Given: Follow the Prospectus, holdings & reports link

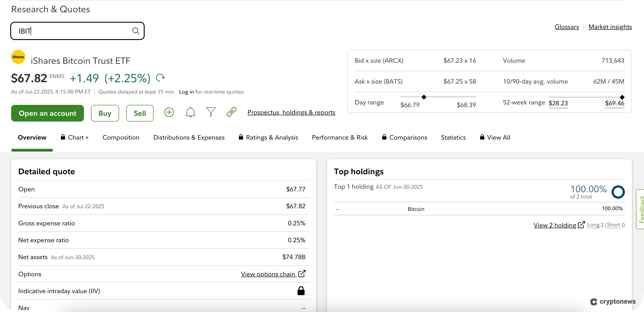Looking at the screenshot, I should tap(291, 112).
